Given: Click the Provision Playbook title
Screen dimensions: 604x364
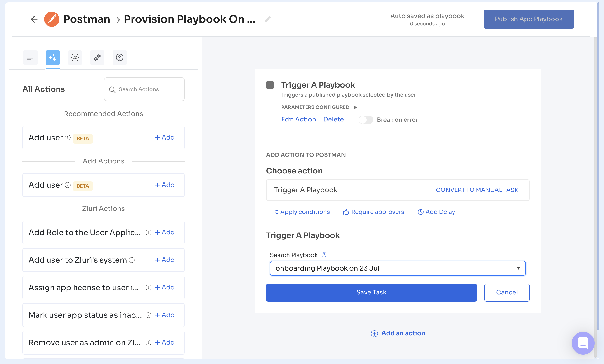Looking at the screenshot, I should [189, 19].
